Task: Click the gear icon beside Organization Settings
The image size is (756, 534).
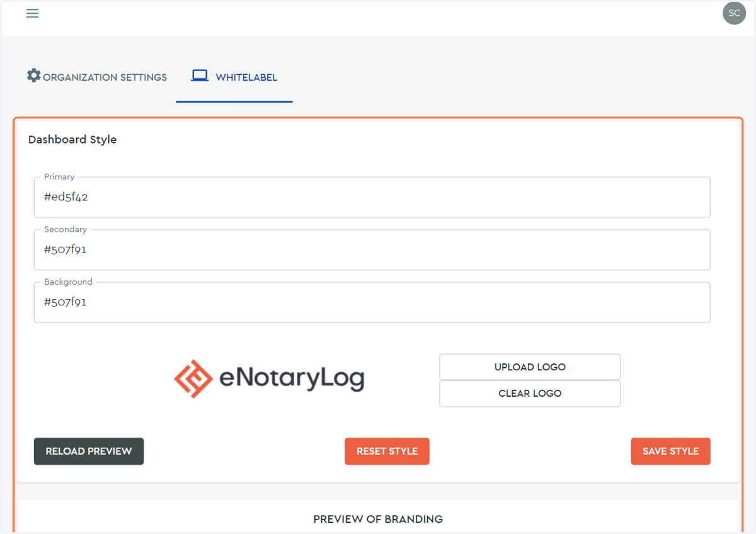Action: point(33,76)
